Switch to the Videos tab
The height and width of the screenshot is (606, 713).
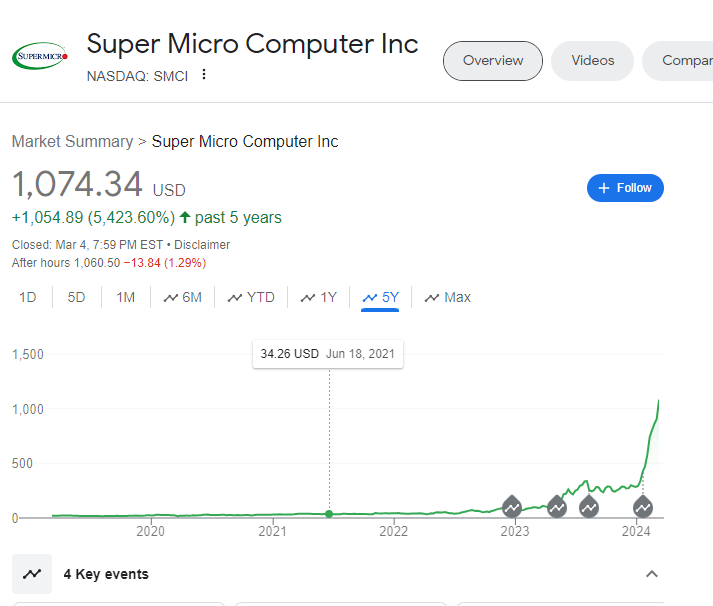[x=592, y=61]
